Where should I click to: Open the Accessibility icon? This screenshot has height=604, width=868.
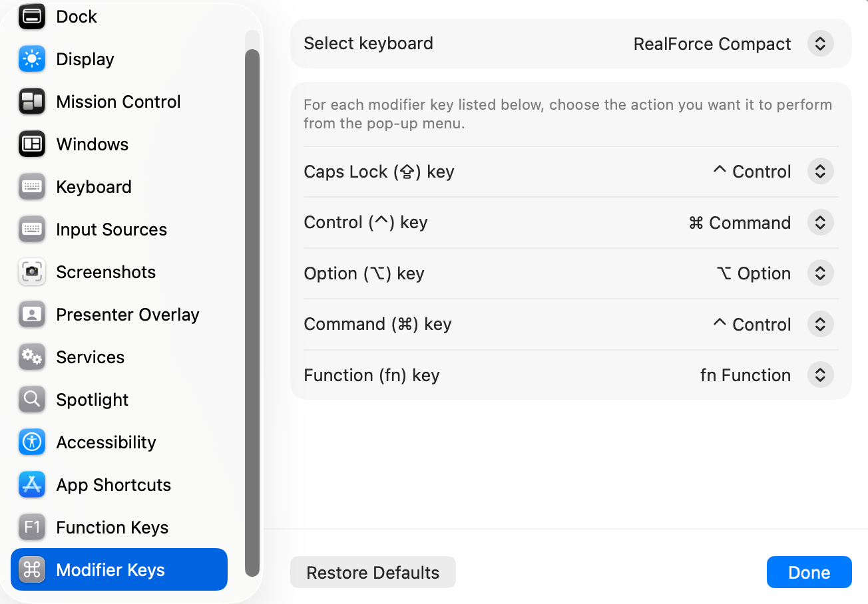tap(32, 442)
